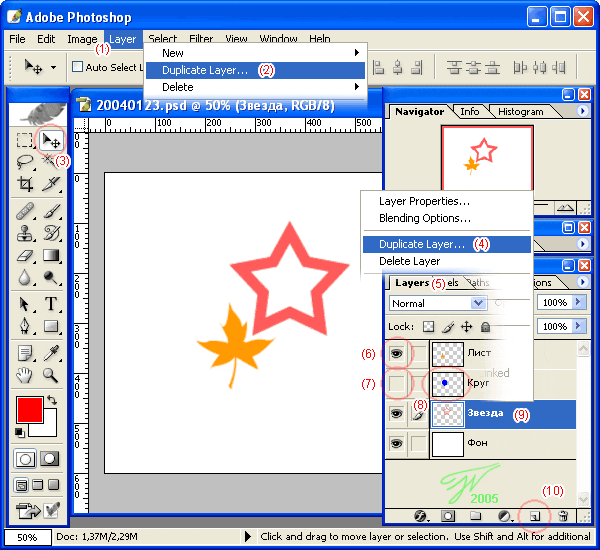This screenshot has width=600, height=550.
Task: Select the Crop tool
Action: point(25,184)
